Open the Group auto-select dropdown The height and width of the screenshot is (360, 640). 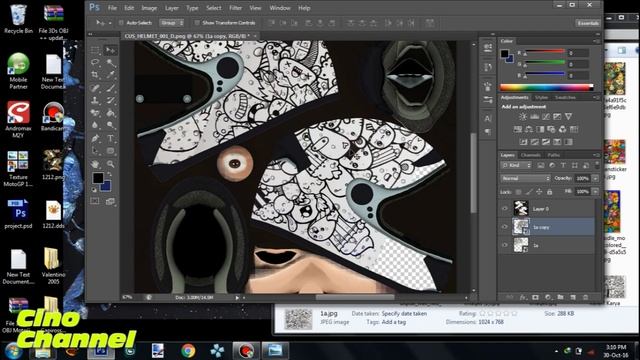pos(172,23)
